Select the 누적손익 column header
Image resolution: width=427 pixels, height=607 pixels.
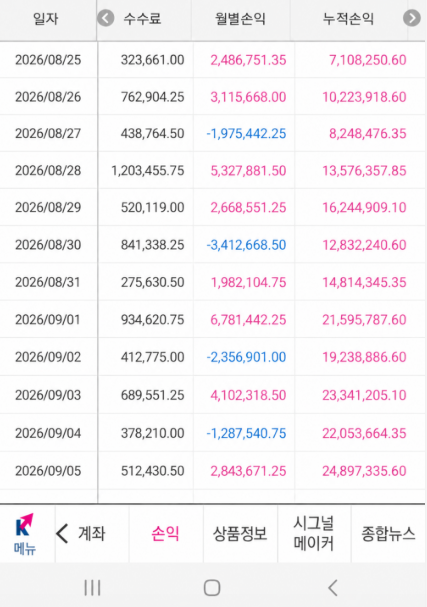[348, 19]
